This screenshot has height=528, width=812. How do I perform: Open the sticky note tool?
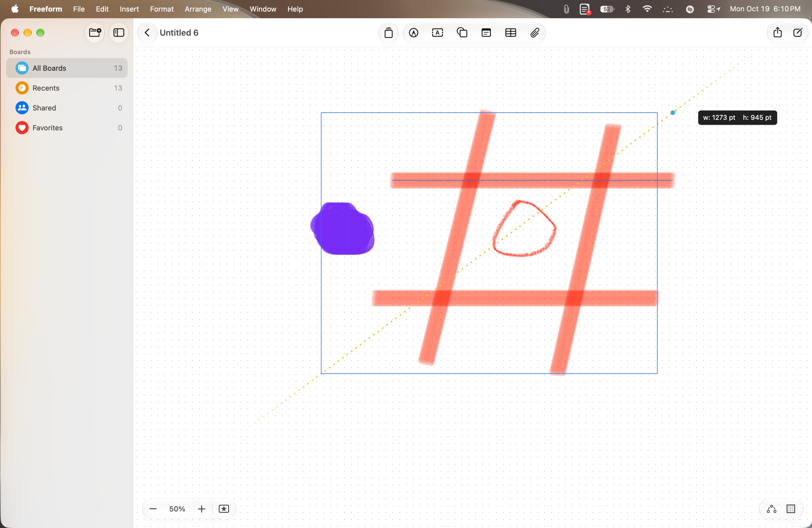tap(389, 33)
